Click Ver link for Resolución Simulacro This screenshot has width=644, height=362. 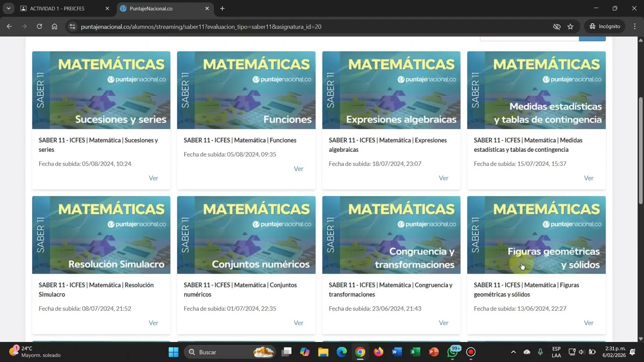click(x=153, y=323)
